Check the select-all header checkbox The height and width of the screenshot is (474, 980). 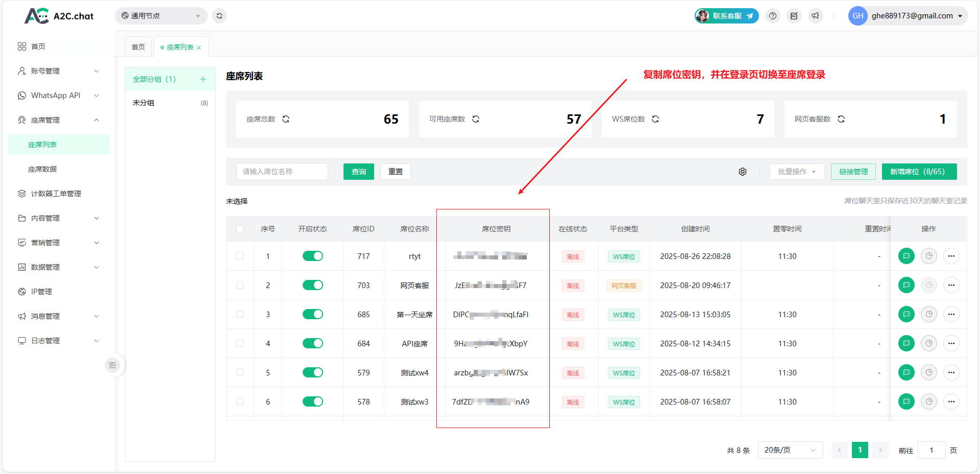(240, 229)
